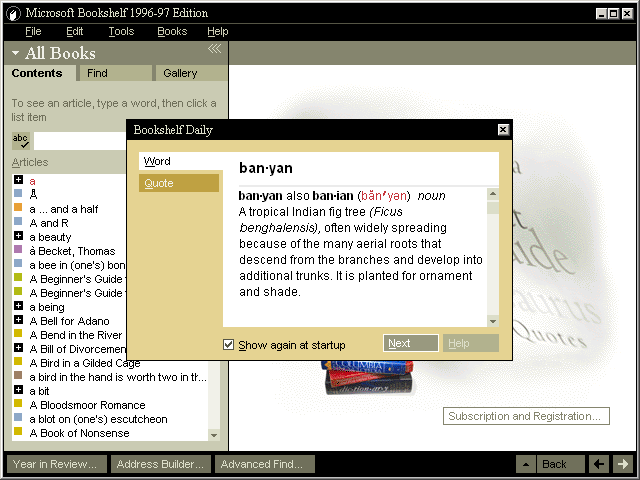Click the blue icon beside 'a bee in (one's) bon'

(x=18, y=263)
